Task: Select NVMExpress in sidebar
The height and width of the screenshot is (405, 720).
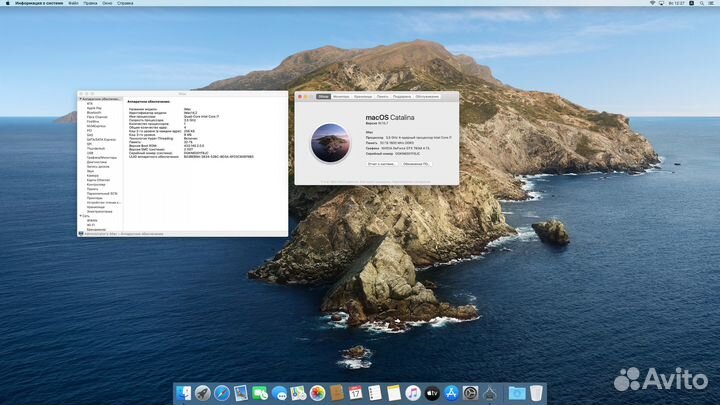Action: coord(96,126)
